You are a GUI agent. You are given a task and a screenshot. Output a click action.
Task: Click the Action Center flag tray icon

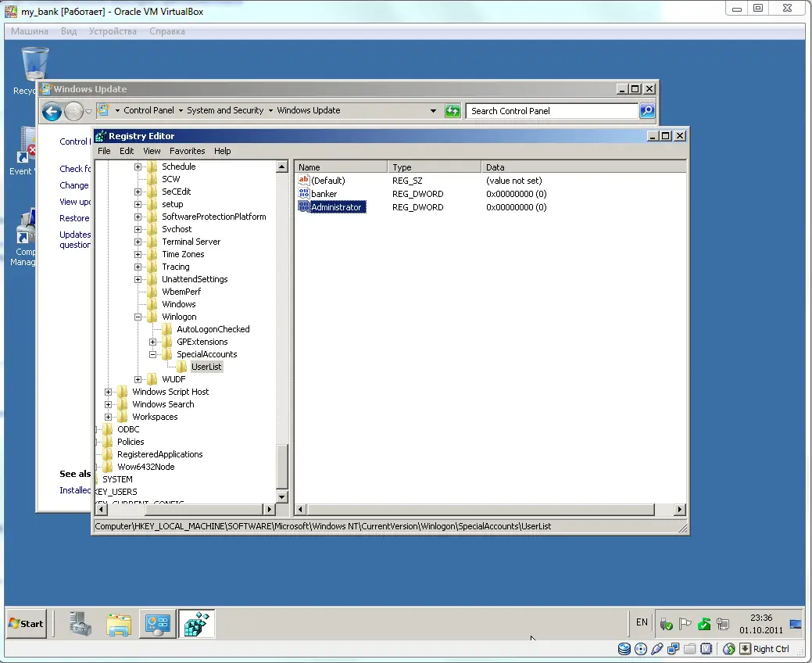pyautogui.click(x=685, y=624)
